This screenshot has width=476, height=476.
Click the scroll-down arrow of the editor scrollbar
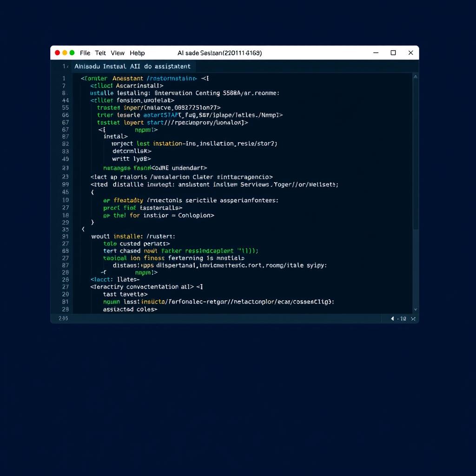pyautogui.click(x=415, y=309)
